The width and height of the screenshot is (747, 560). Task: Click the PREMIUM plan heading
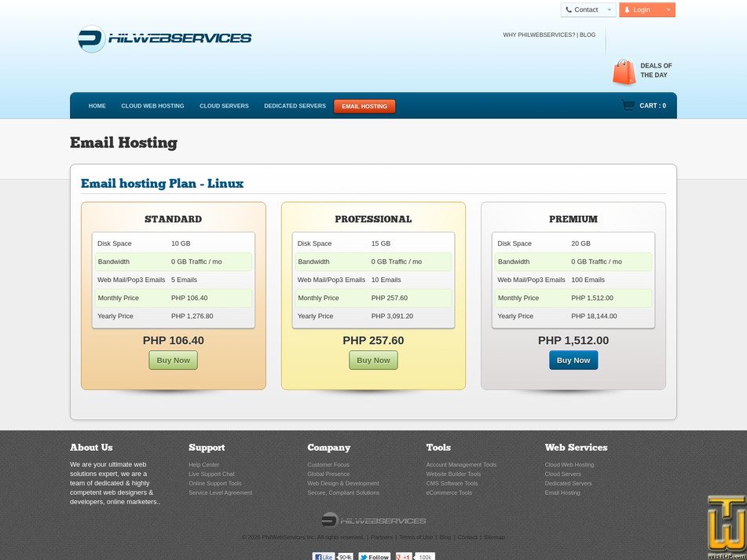tap(573, 219)
